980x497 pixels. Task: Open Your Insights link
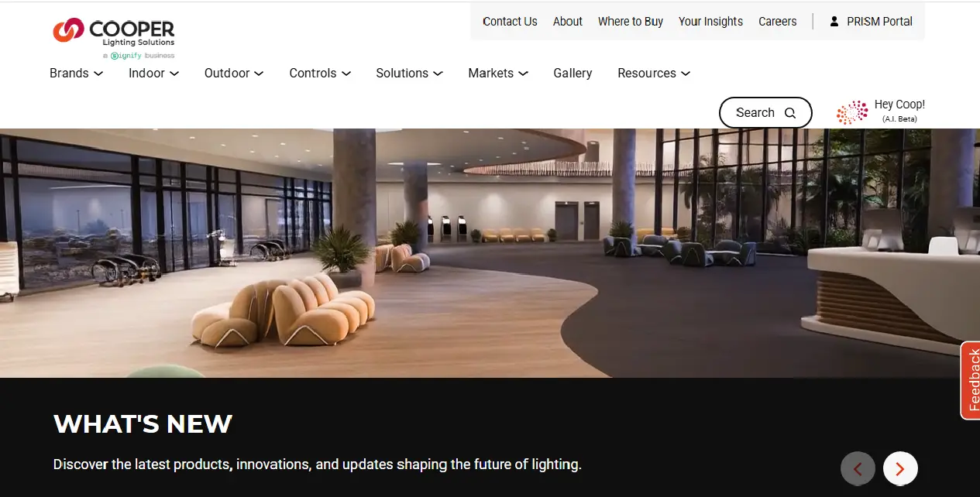(710, 22)
